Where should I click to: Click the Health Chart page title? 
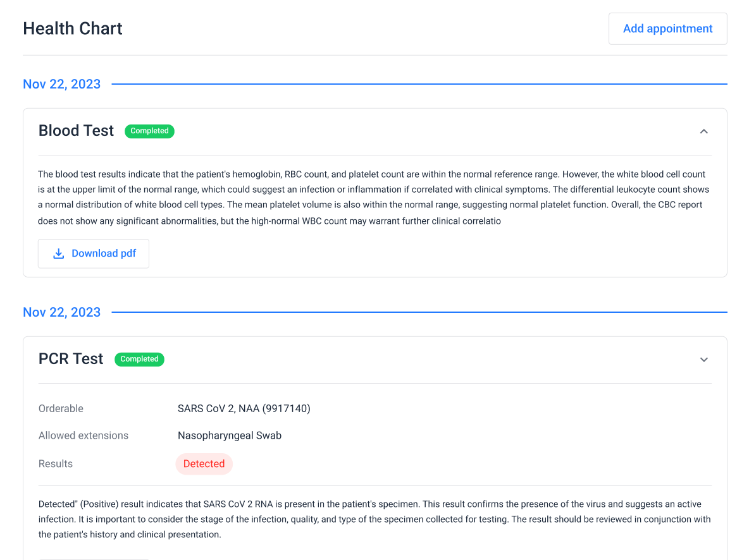[x=73, y=28]
